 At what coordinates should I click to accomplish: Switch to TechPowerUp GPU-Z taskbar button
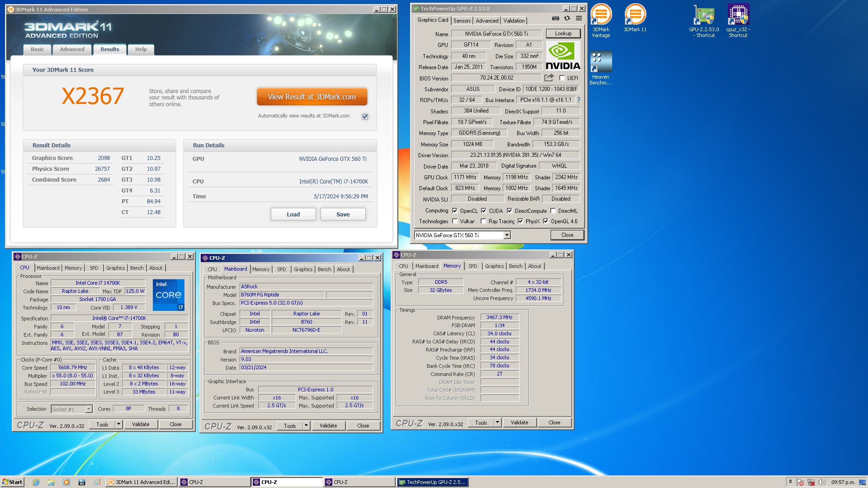(x=432, y=482)
